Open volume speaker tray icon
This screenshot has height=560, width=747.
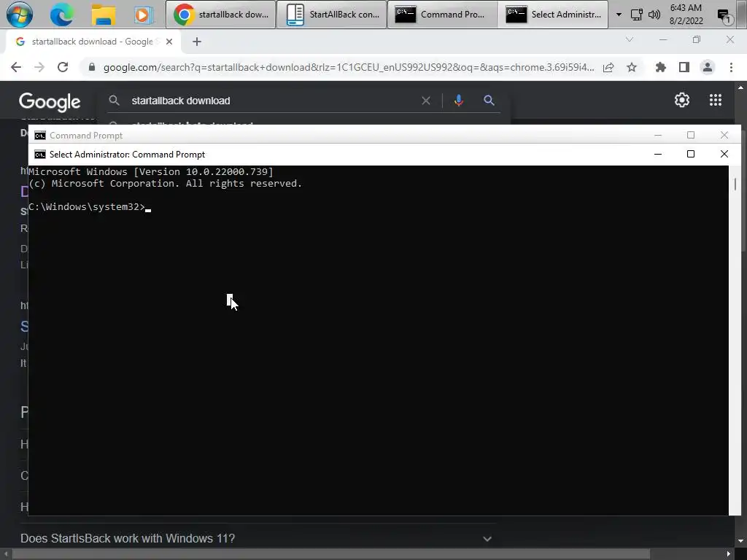click(654, 15)
